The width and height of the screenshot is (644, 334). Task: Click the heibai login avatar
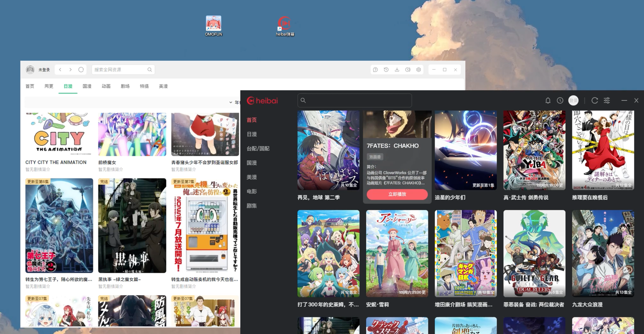573,101
